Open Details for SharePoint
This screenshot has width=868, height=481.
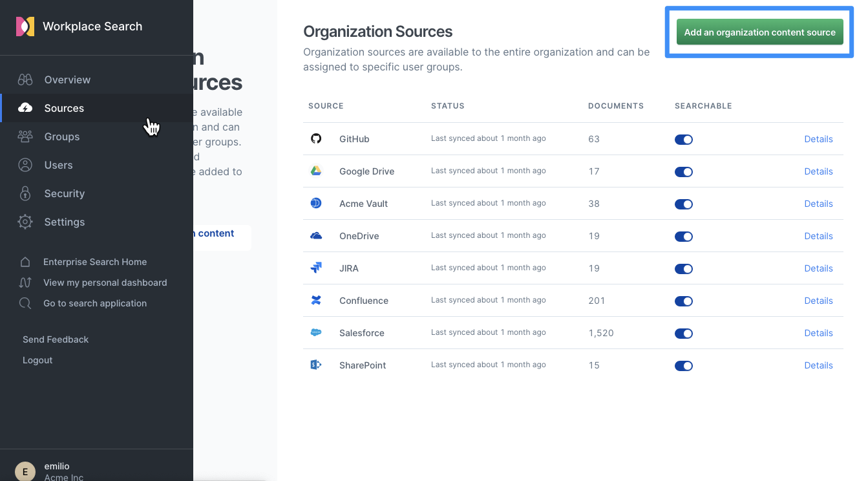pos(818,365)
